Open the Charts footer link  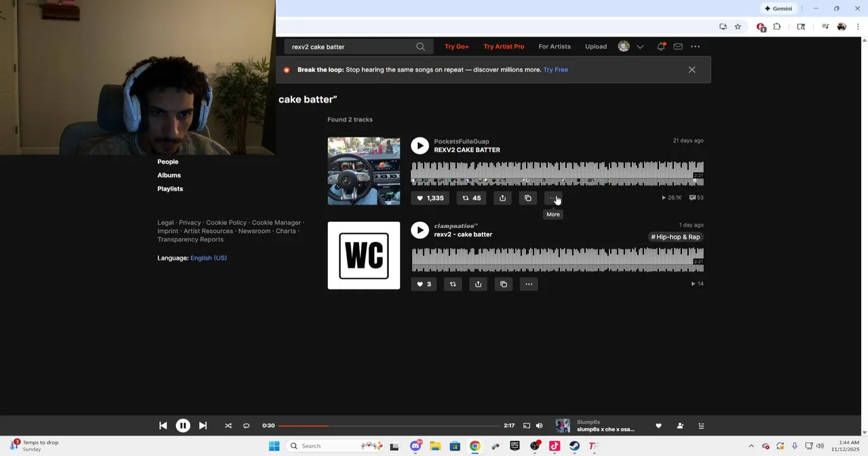point(286,231)
